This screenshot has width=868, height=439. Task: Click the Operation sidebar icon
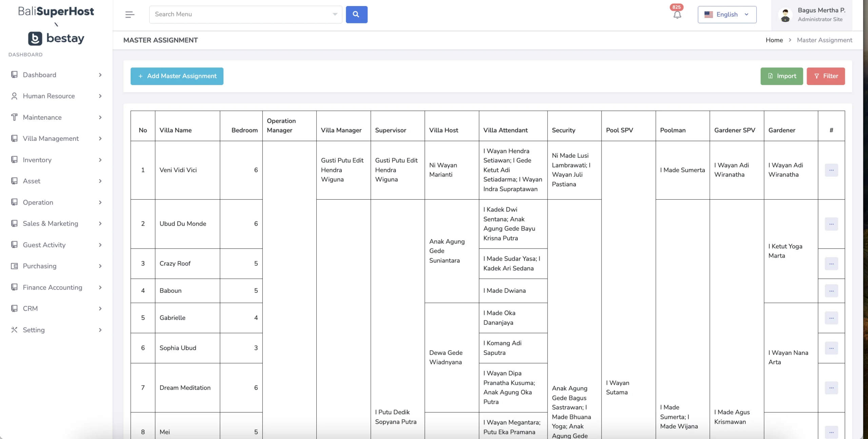click(14, 202)
